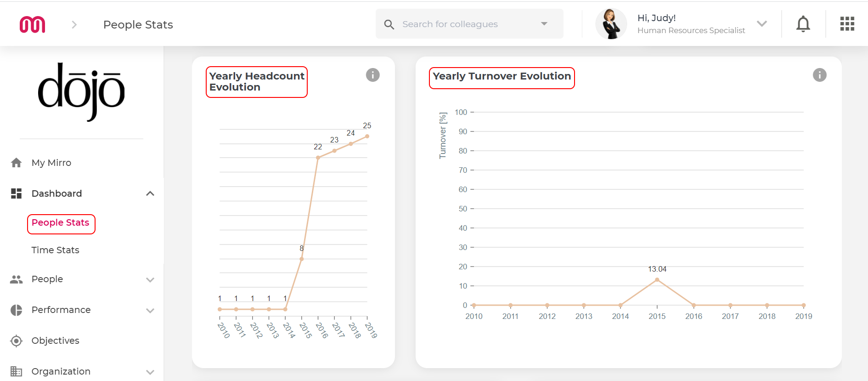Click the search magnifier icon
Screen dimensions: 868x381
(389, 24)
